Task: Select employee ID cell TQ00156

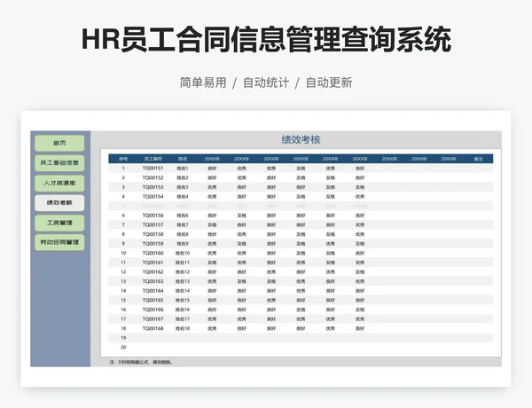Action: pyautogui.click(x=153, y=216)
